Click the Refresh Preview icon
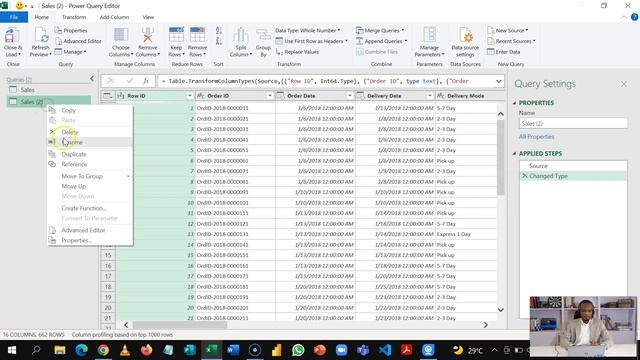The image size is (640, 360). 41,36
